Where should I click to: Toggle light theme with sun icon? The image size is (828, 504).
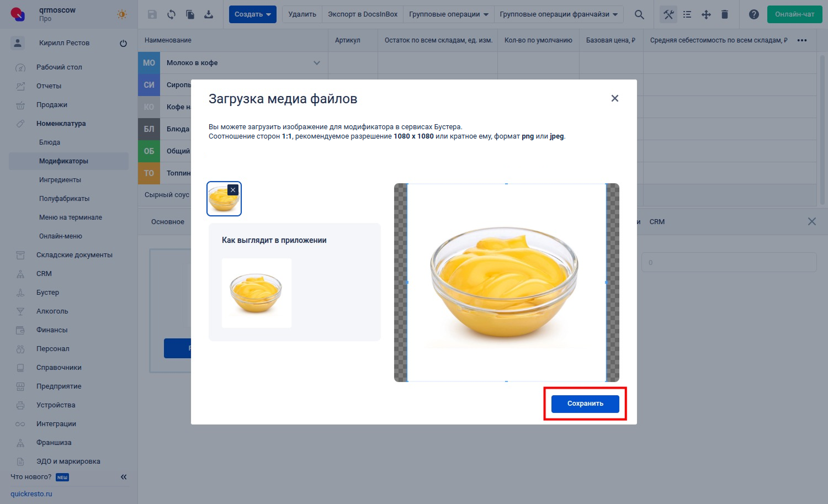(122, 14)
